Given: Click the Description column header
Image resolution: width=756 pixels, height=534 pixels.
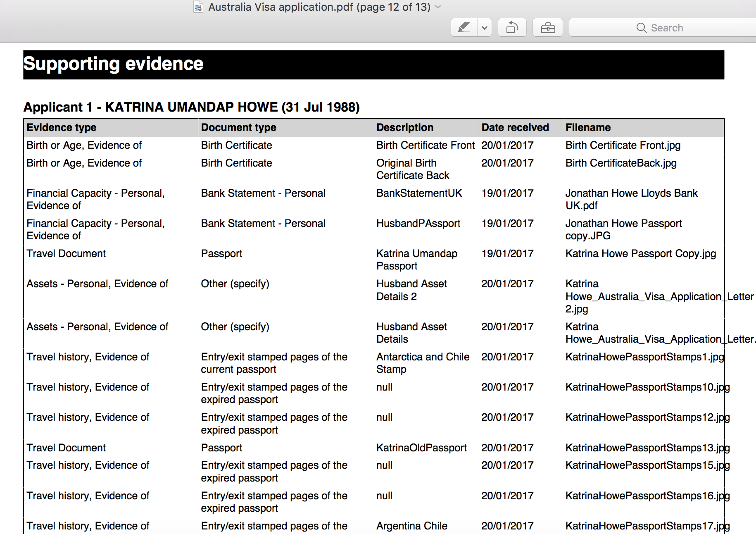Looking at the screenshot, I should [x=405, y=127].
